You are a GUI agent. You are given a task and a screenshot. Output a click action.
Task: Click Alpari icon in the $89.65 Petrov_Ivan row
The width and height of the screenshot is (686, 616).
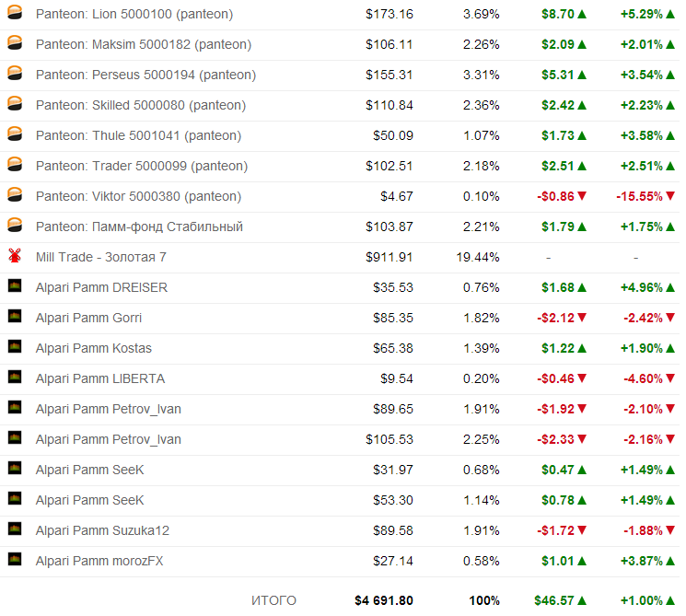click(x=15, y=407)
